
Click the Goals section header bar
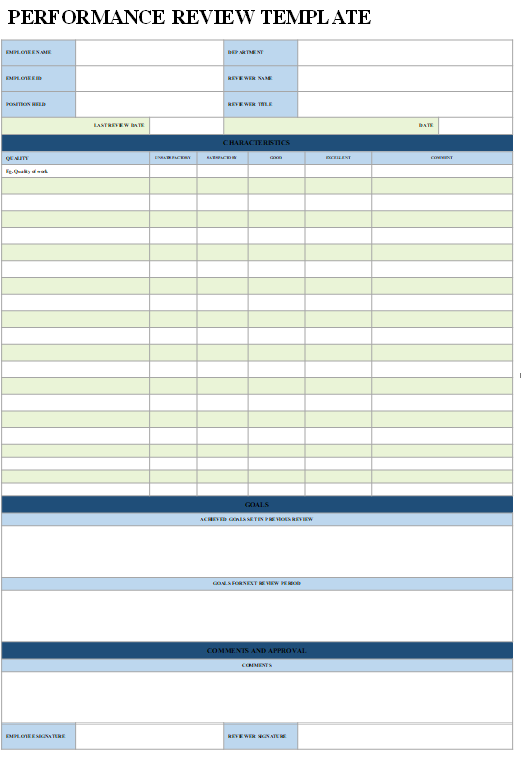tap(257, 504)
